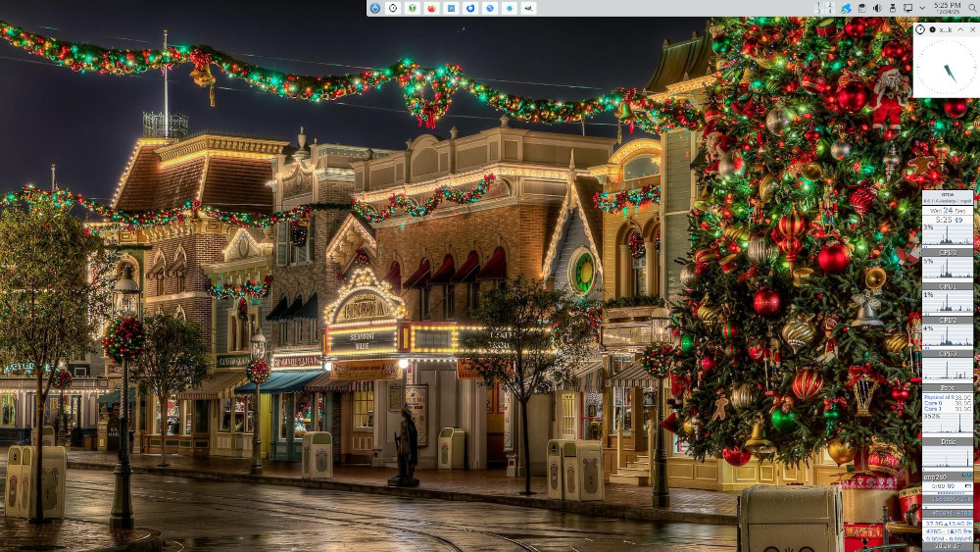Close the xclock window
Viewport: 980px width, 552px height.
point(972,29)
